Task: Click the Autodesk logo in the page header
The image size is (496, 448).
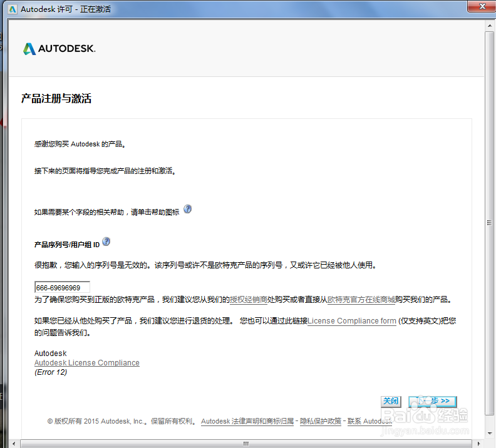Action: pyautogui.click(x=59, y=49)
